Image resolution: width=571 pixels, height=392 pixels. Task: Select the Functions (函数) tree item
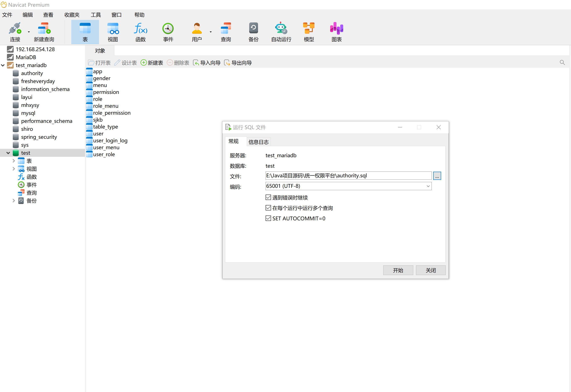click(x=31, y=177)
